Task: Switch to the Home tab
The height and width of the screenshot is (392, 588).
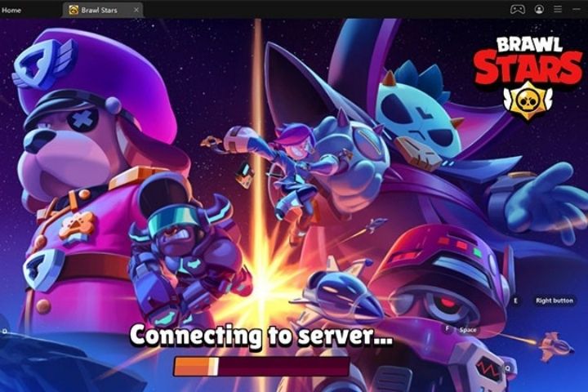Action: [x=11, y=10]
